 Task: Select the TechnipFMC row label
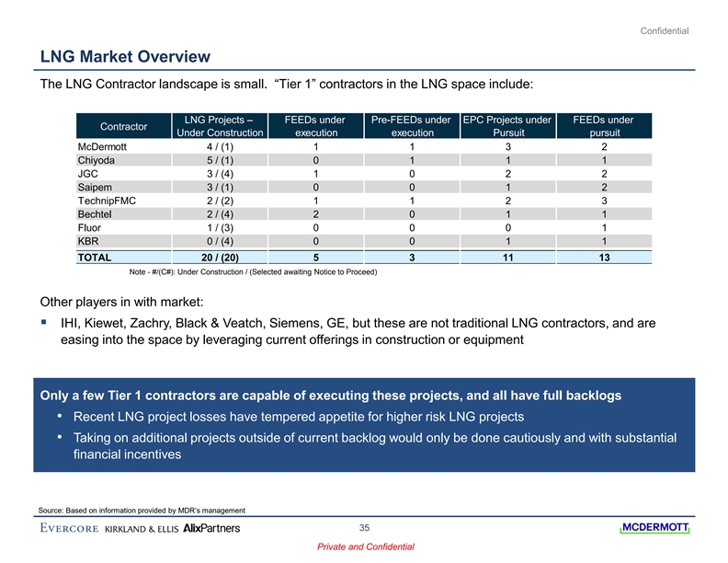[x=107, y=201]
